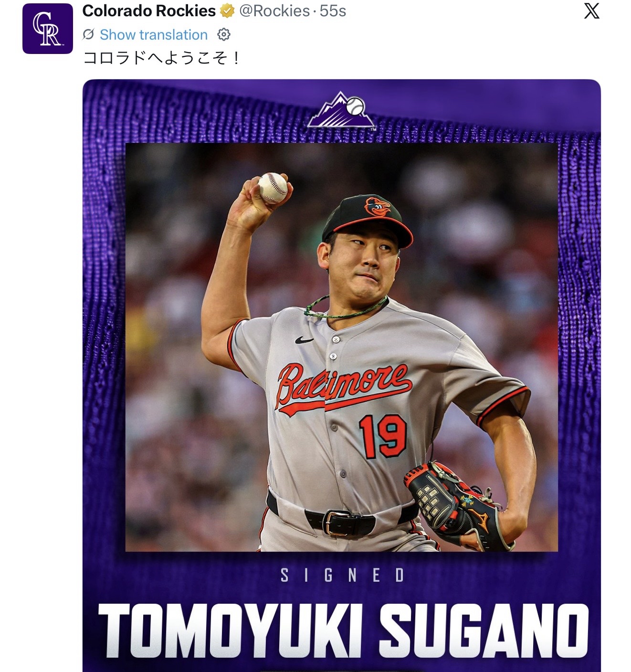Click the gold verified badge
Screen dimensions: 631x672
pyautogui.click(x=227, y=11)
